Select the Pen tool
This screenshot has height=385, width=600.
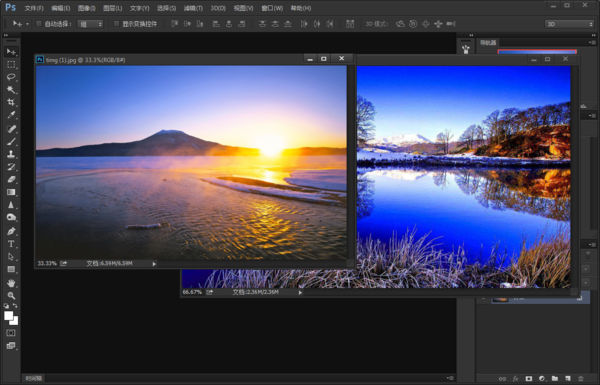click(11, 231)
